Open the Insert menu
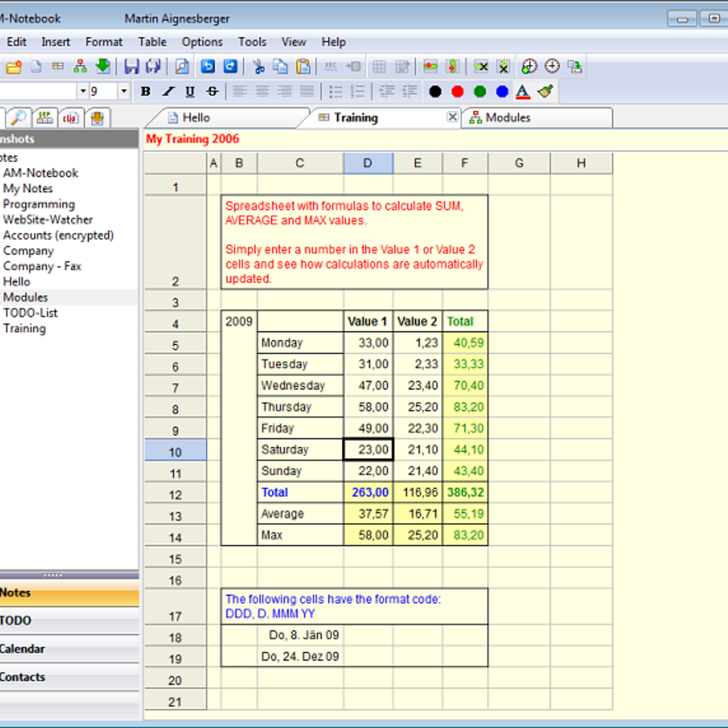728x728 pixels. (56, 42)
